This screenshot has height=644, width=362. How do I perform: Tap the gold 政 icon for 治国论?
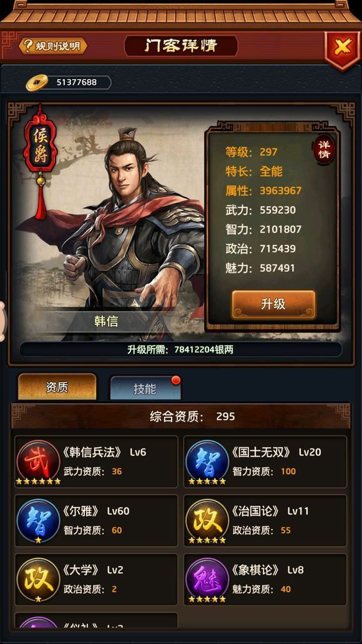coord(207,520)
